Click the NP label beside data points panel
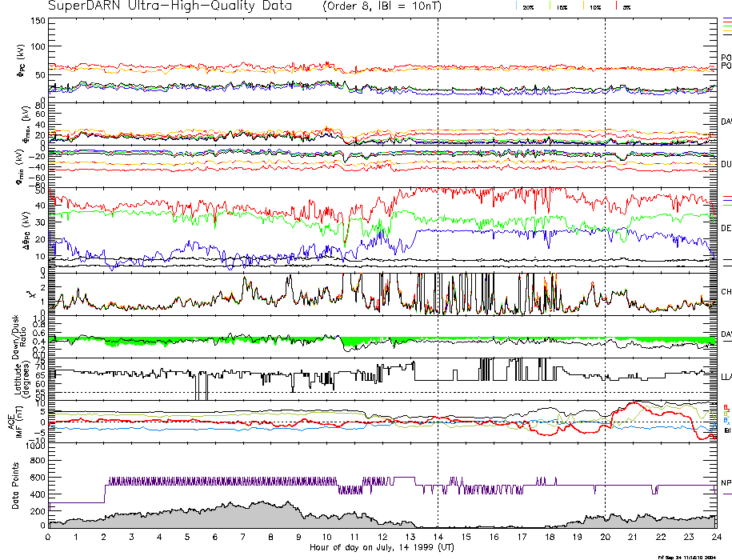Image resolution: width=732 pixels, height=560 pixels. click(x=726, y=483)
